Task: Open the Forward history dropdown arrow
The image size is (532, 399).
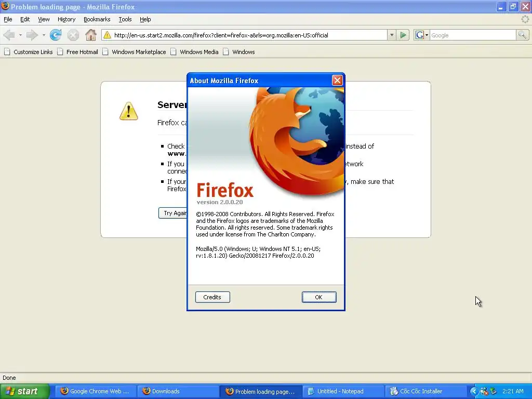Action: point(44,35)
